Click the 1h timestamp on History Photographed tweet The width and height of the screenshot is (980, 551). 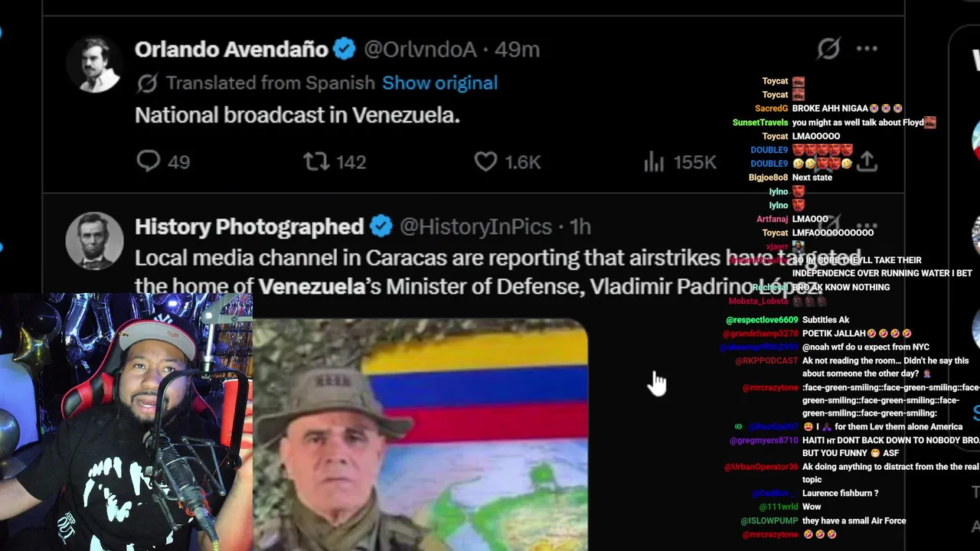click(580, 227)
